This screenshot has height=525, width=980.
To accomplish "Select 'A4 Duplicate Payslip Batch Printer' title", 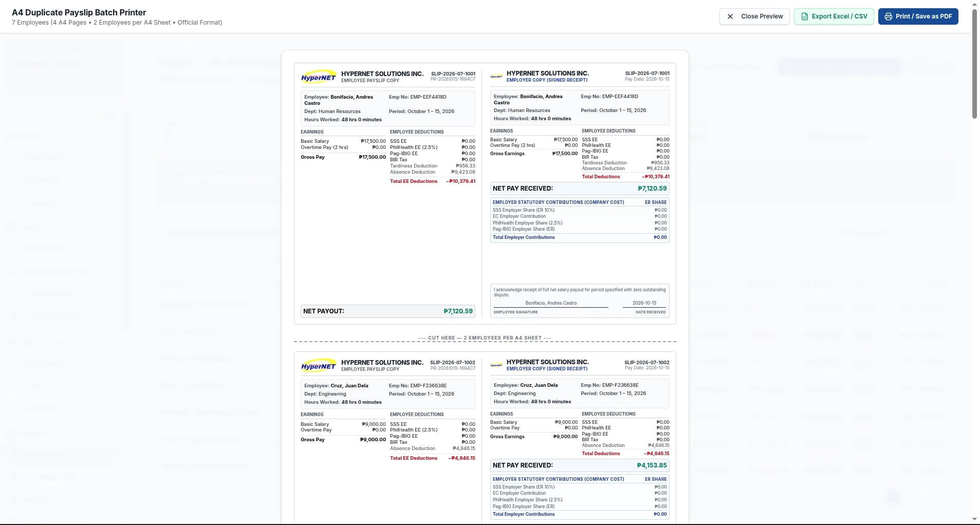I will tap(79, 12).
